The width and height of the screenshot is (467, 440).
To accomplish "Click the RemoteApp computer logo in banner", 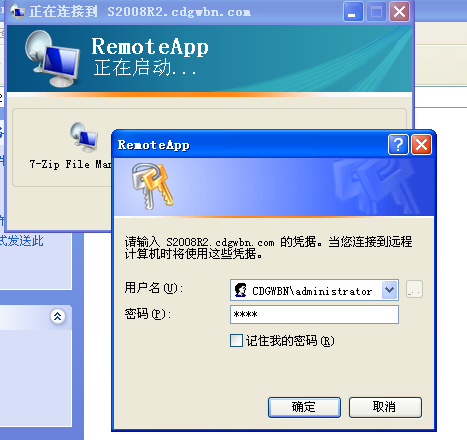I will pos(52,59).
